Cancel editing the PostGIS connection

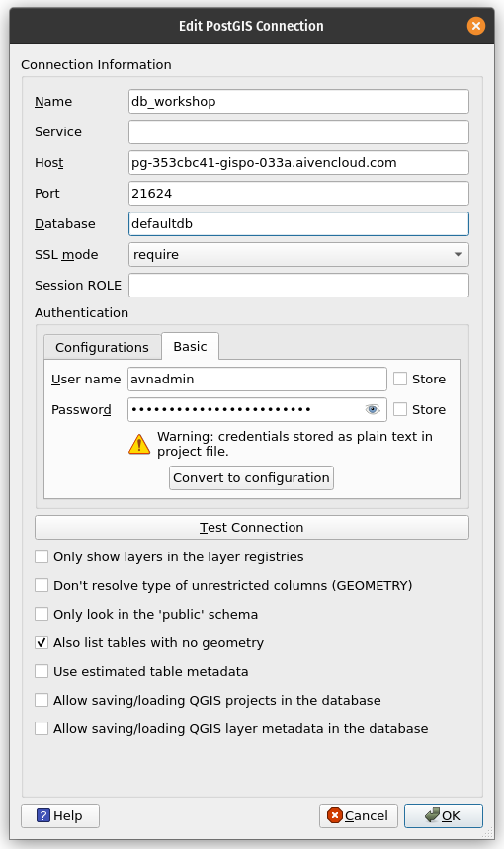point(359,816)
